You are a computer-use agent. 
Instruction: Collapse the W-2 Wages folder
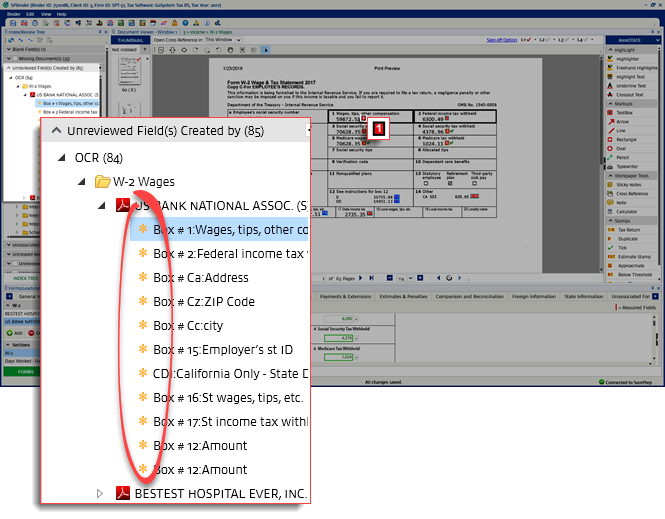[x=81, y=181]
